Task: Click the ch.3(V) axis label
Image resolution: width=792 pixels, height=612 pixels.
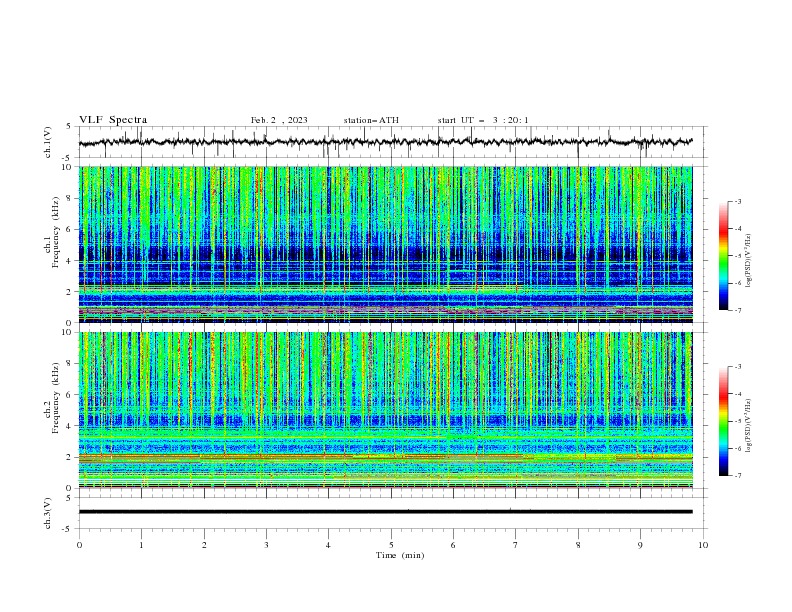Action: 48,514
